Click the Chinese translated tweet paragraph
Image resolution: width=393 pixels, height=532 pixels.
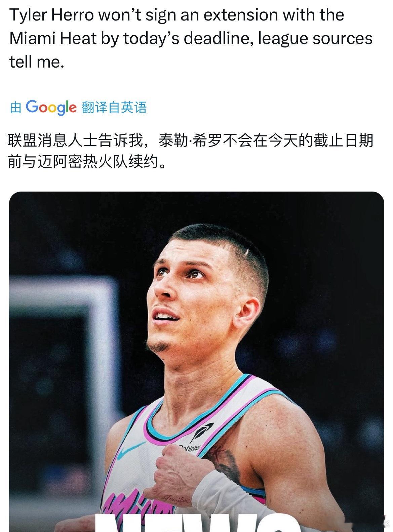190,151
